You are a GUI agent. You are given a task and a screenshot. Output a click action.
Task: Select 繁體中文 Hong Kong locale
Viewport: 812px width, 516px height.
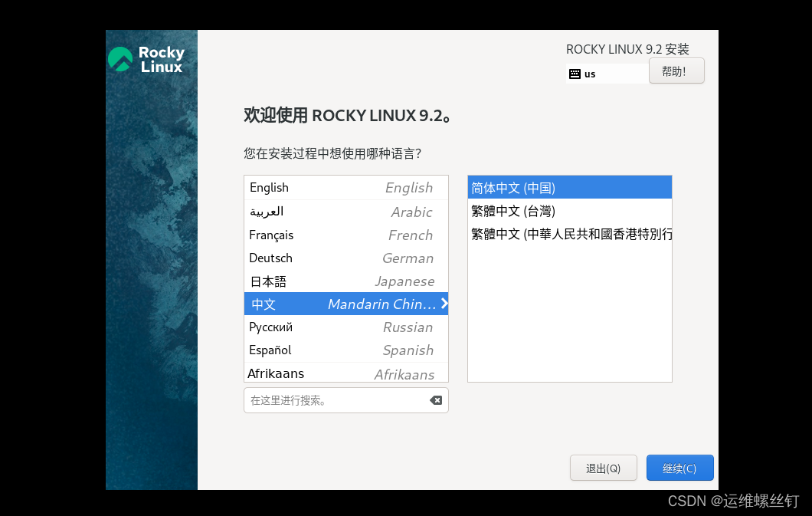[570, 234]
